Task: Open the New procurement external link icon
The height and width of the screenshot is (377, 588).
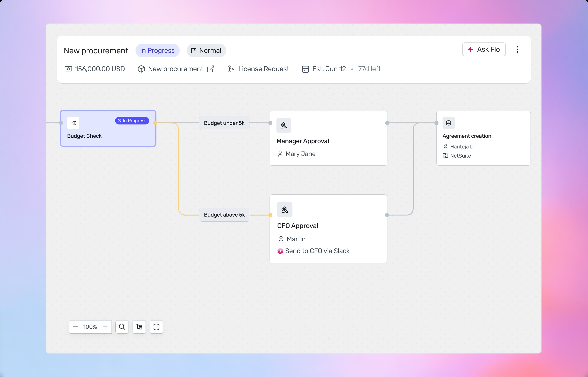Action: (211, 69)
